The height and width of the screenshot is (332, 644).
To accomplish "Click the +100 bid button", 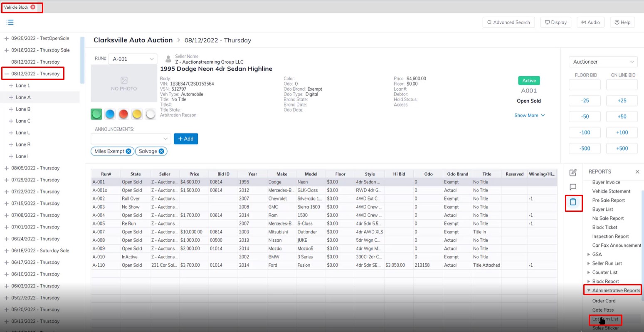I will pyautogui.click(x=622, y=132).
